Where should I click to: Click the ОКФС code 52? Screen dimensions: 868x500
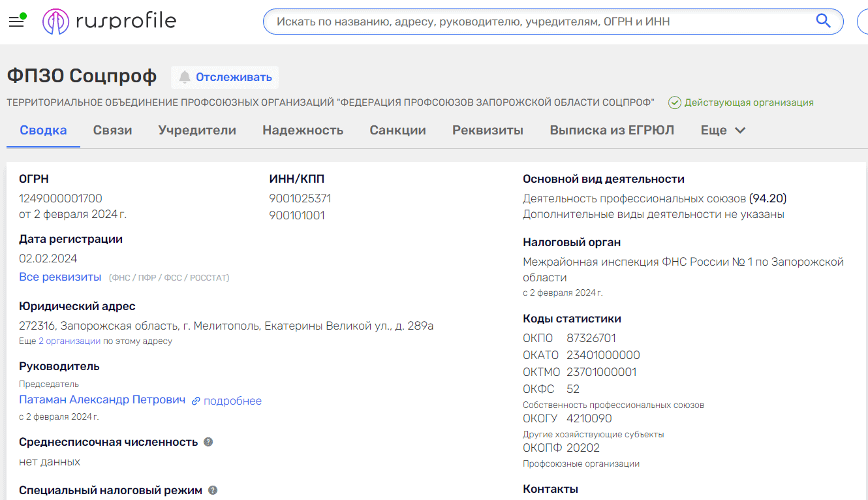pyautogui.click(x=573, y=389)
